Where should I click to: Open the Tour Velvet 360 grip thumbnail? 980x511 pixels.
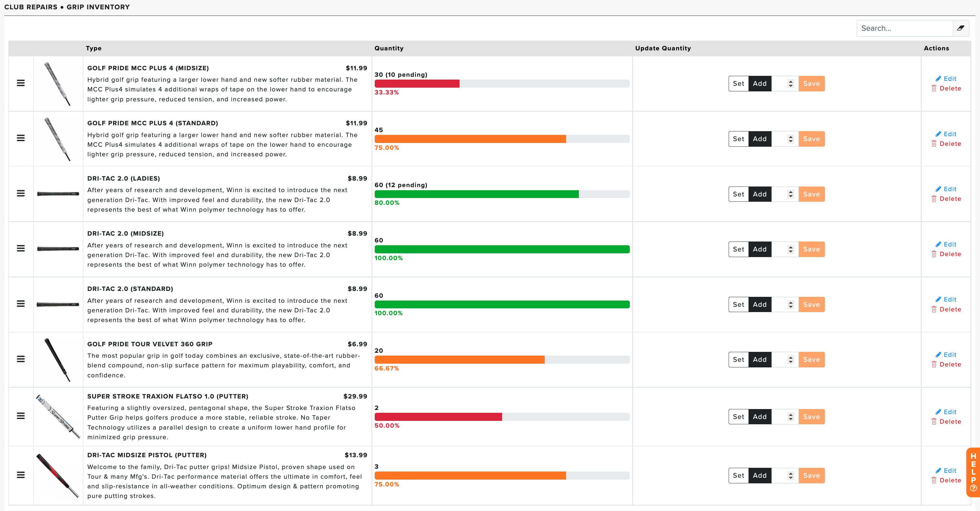click(58, 360)
